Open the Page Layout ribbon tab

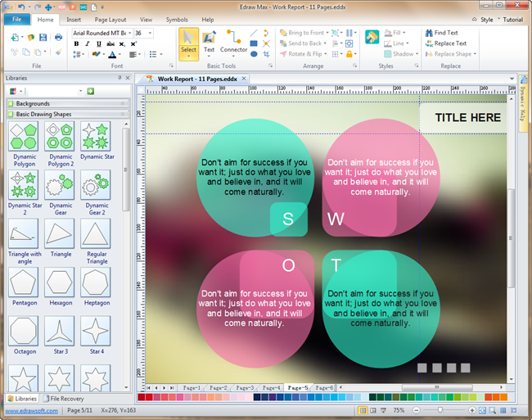click(110, 19)
